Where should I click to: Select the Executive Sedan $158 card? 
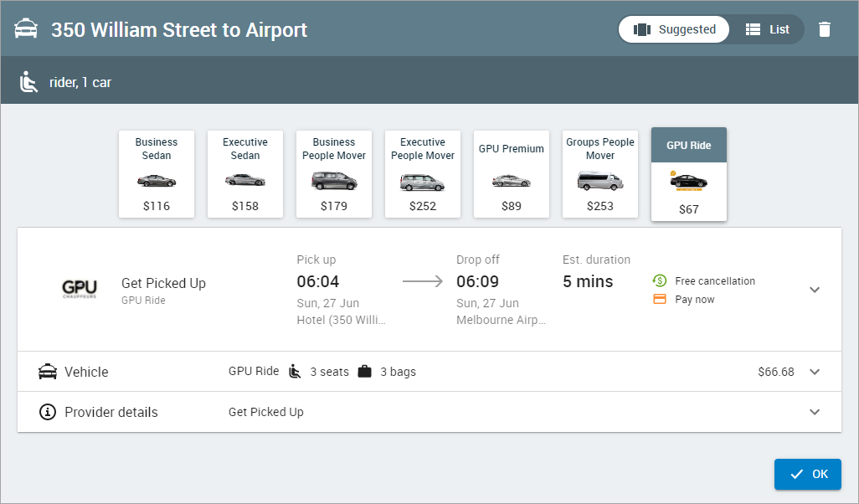[245, 174]
